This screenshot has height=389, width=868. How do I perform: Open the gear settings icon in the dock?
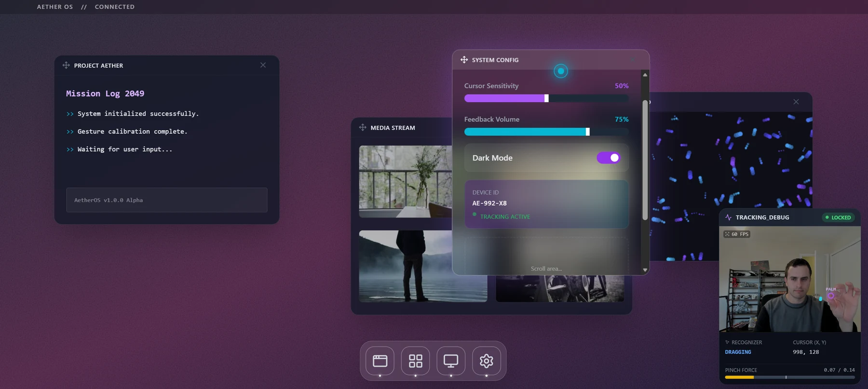click(486, 361)
